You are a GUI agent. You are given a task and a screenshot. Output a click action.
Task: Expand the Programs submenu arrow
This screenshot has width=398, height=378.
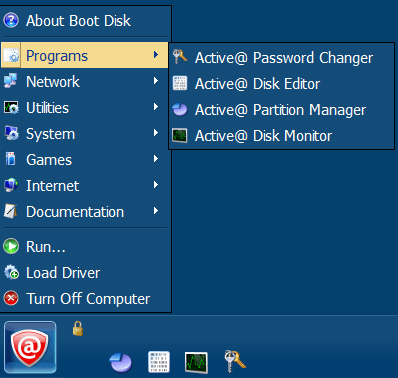coord(156,55)
